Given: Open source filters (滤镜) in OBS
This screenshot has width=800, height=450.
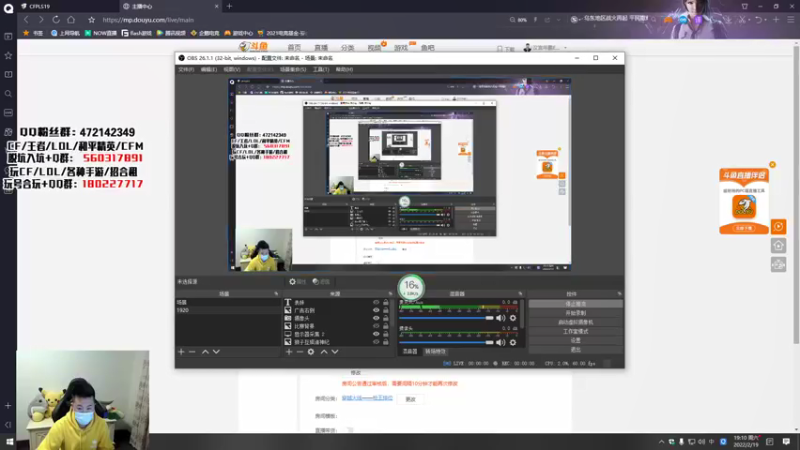Looking at the screenshot, I should 321,282.
